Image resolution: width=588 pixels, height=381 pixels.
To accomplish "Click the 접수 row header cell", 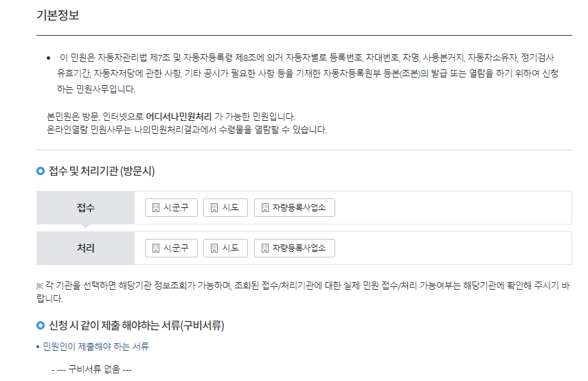I will 86,208.
